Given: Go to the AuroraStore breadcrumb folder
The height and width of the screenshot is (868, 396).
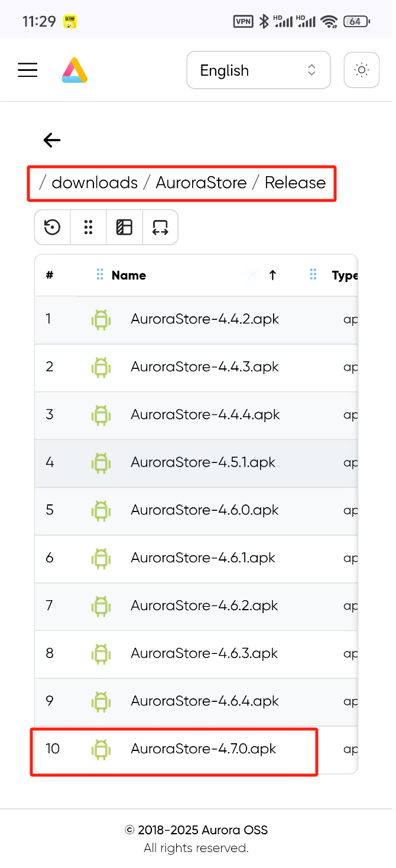Looking at the screenshot, I should (x=201, y=183).
